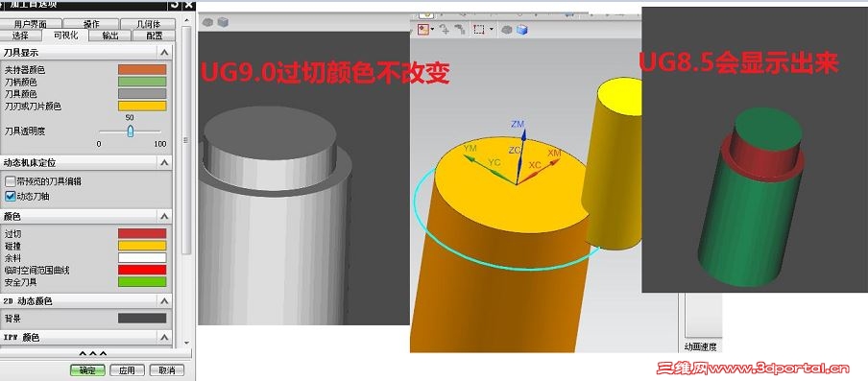The height and width of the screenshot is (381, 868).
Task: Click the triple-caret collapse bar above buttons
Action: 92,353
